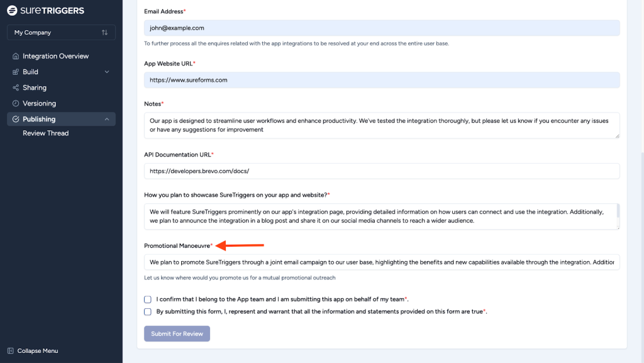Screen dimensions: 644x363
Task: Open the Review Thread submenu item
Action: click(45, 133)
